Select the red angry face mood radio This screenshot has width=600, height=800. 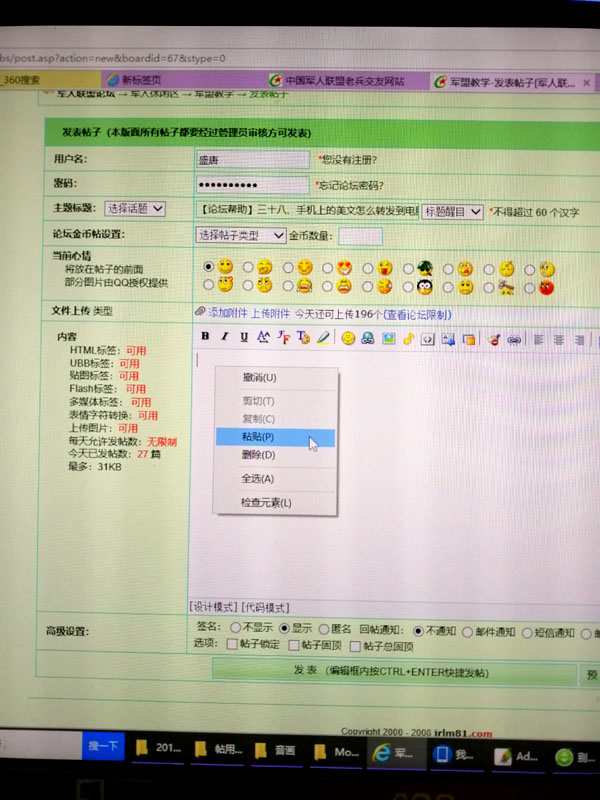(x=530, y=288)
